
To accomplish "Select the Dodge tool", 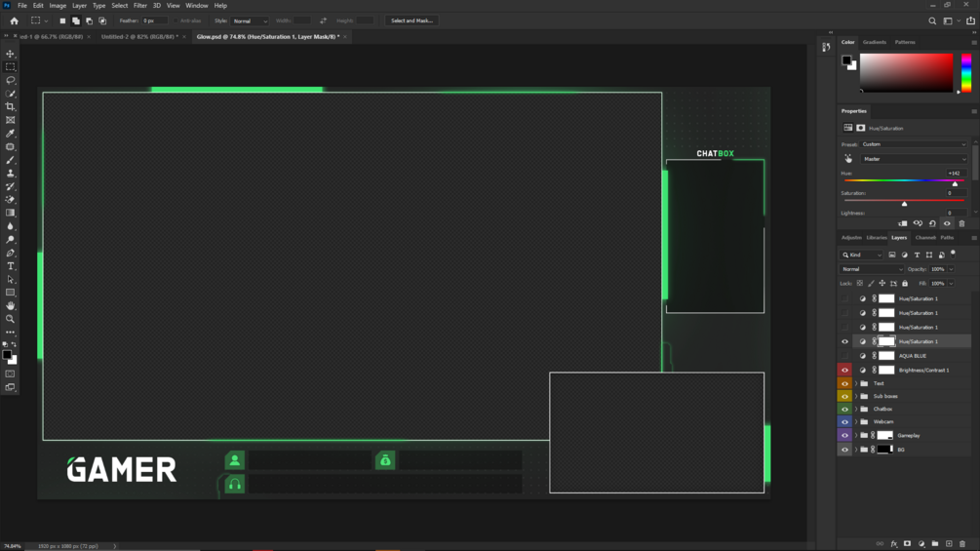I will tap(10, 240).
